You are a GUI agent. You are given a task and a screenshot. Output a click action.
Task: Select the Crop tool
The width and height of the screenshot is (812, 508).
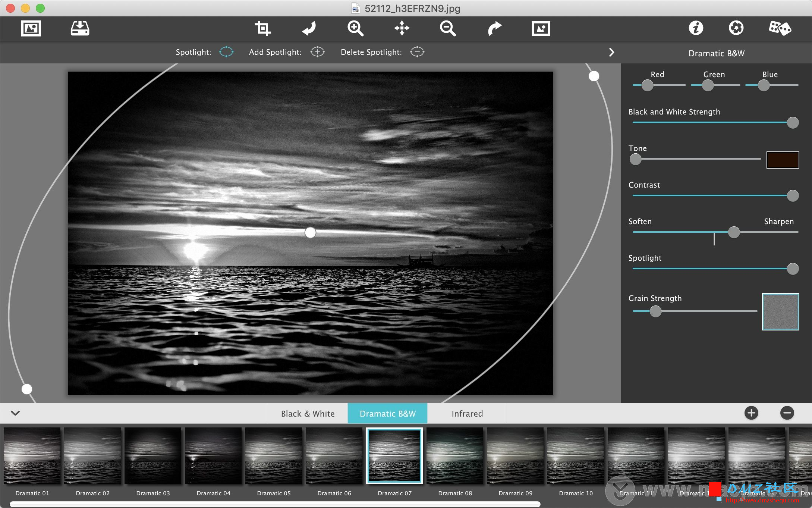[x=263, y=28]
